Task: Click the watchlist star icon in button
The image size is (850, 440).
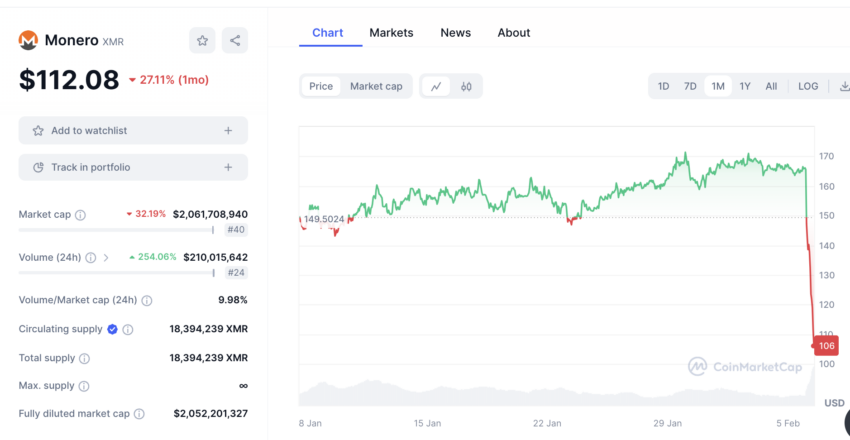Action: (38, 131)
